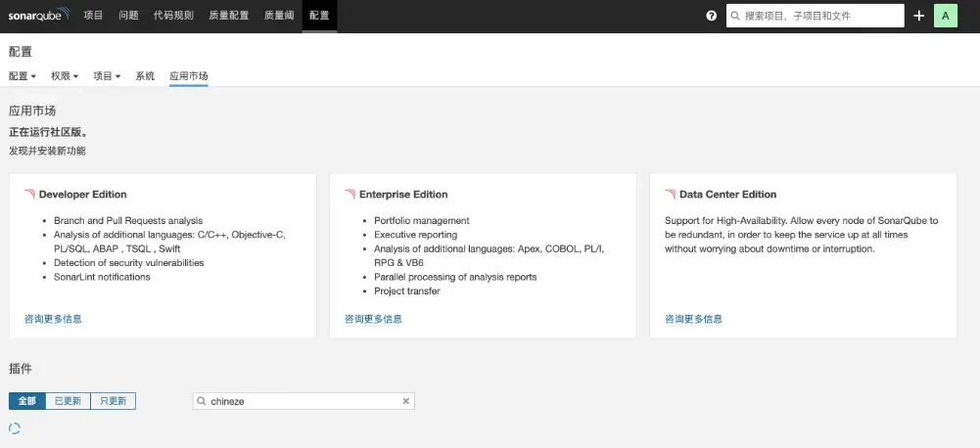Go to 项目 in top navigation
Screen dimensions: 980x448
[93, 16]
